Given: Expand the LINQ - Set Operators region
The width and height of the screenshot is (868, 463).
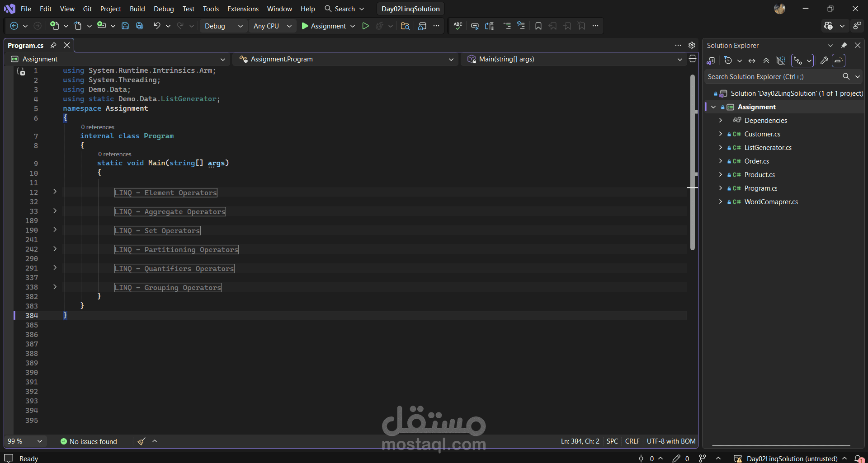Looking at the screenshot, I should point(55,230).
